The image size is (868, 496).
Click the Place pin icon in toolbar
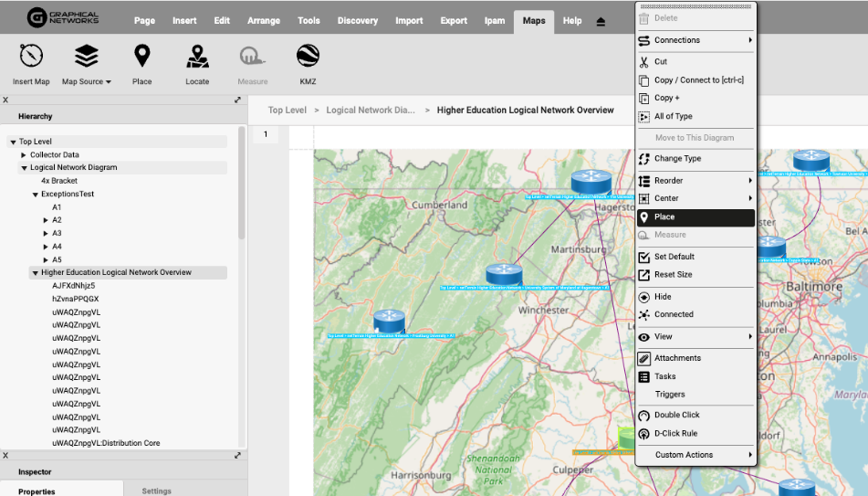(141, 57)
